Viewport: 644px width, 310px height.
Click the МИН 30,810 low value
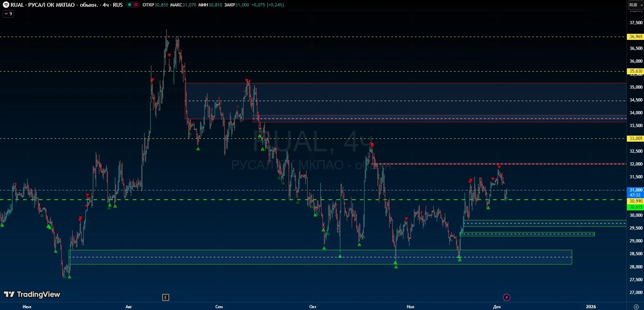(x=210, y=5)
